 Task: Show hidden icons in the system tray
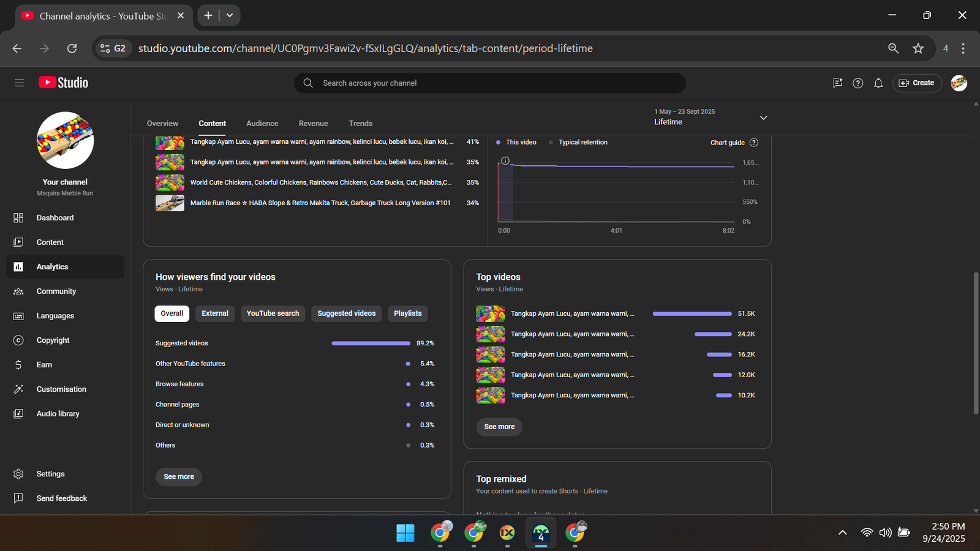[x=842, y=533]
